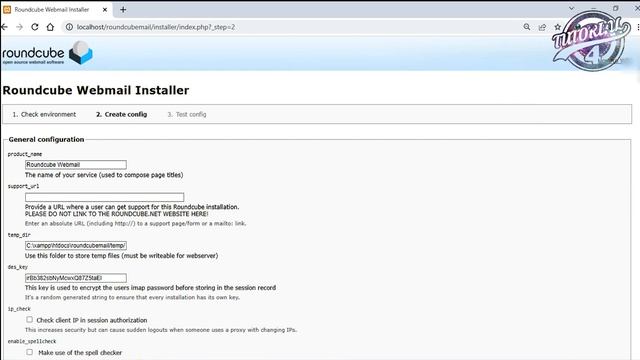Click the browser forward arrow
Screen dimensions: 640x360
click(19, 27)
